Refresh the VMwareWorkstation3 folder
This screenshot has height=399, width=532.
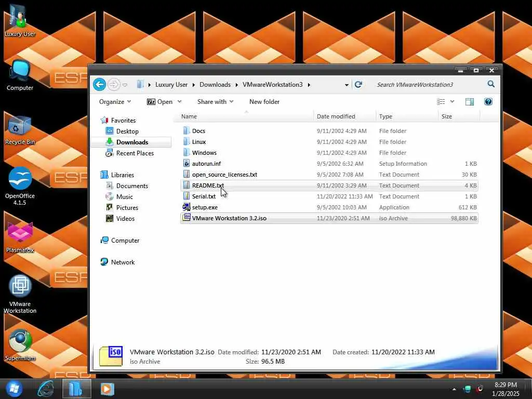(358, 85)
